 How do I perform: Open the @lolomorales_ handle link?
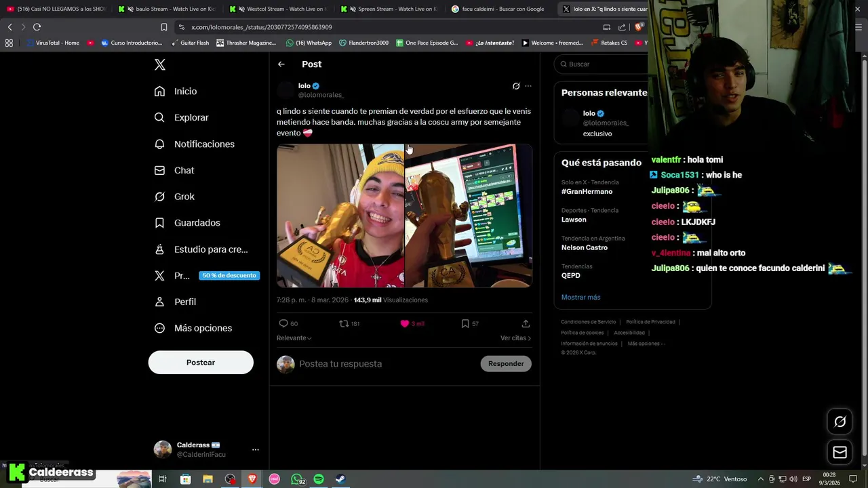point(321,95)
